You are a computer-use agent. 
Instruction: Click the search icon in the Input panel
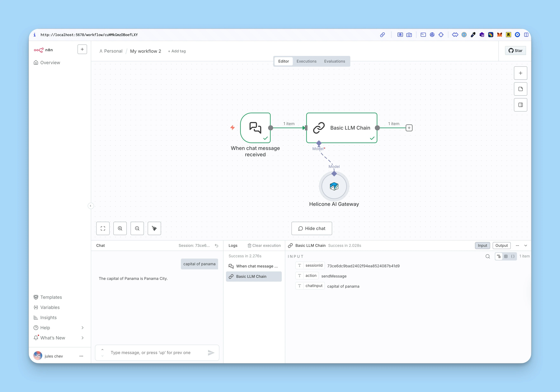[x=488, y=256]
